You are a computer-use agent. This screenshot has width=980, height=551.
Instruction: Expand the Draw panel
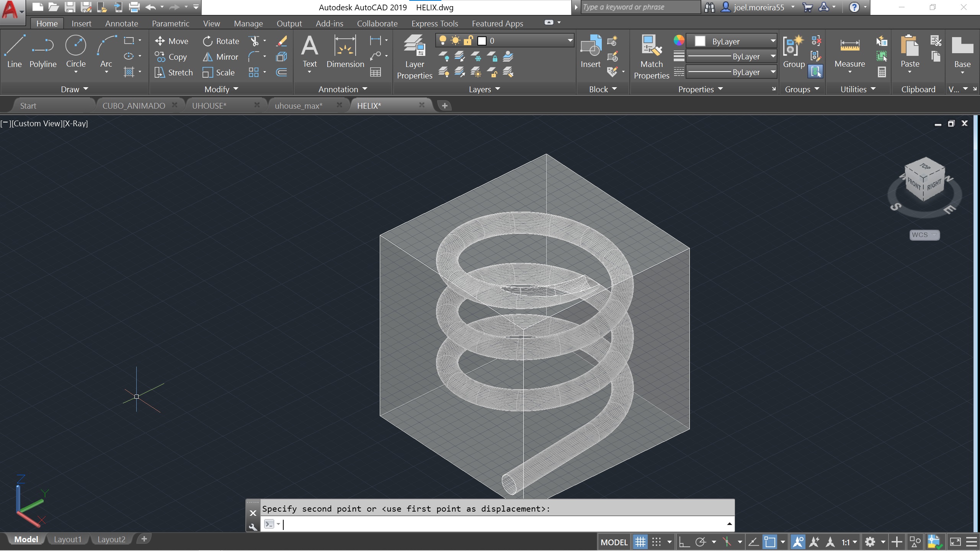click(x=74, y=89)
